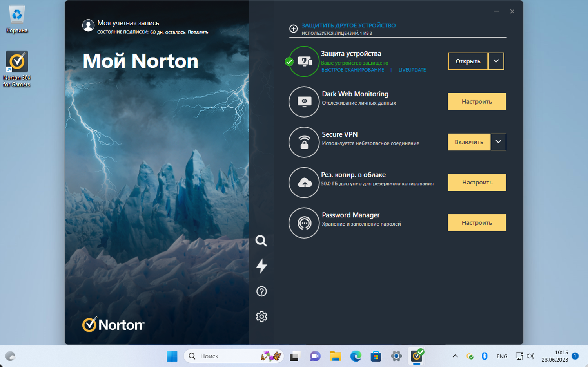
Task: Click the Norton logo at bottom left
Action: pyautogui.click(x=113, y=325)
